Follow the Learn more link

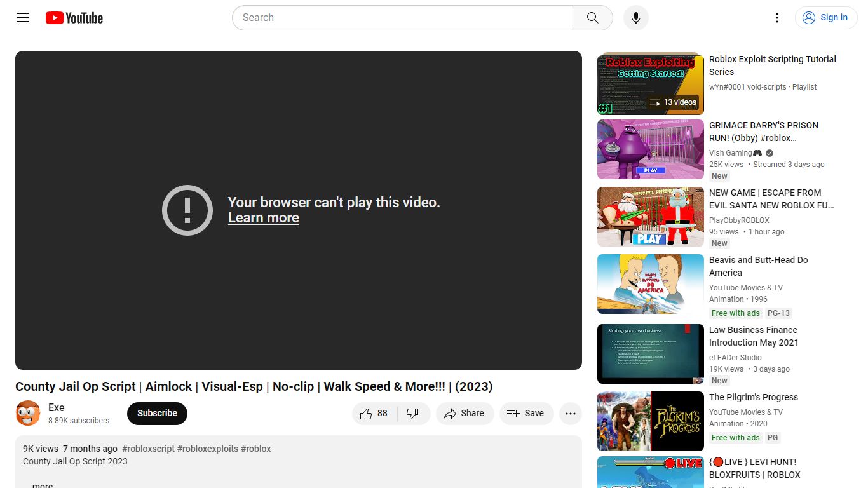point(263,218)
